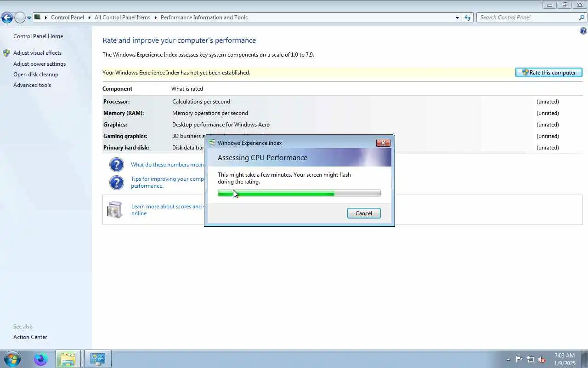This screenshot has width=588, height=368.
Task: Open the Windows Start menu
Action: coord(12,359)
